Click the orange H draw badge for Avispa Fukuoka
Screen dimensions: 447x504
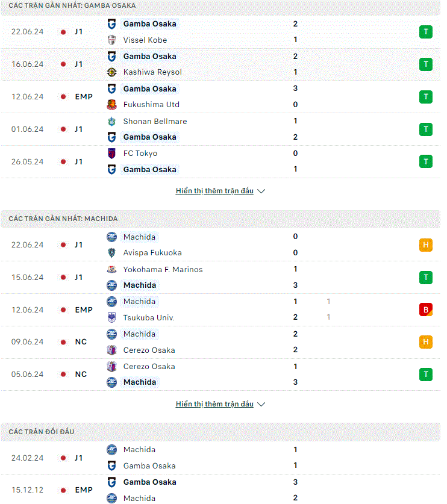point(426,245)
